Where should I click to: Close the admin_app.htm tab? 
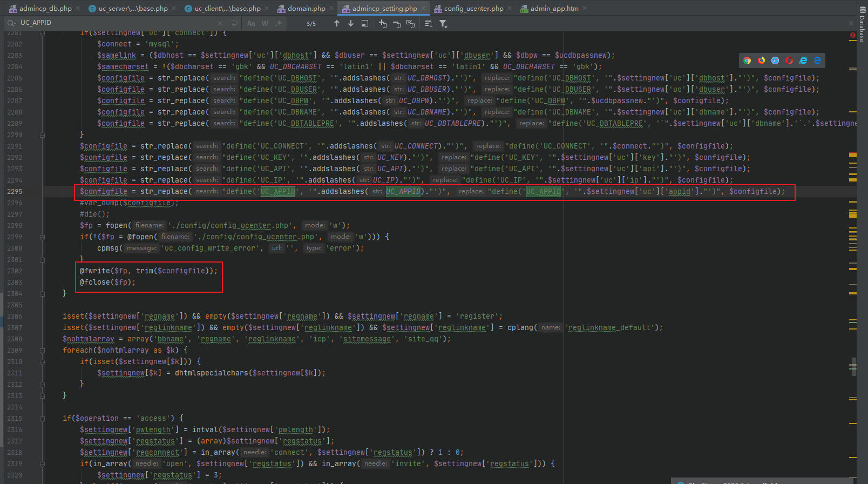(585, 8)
